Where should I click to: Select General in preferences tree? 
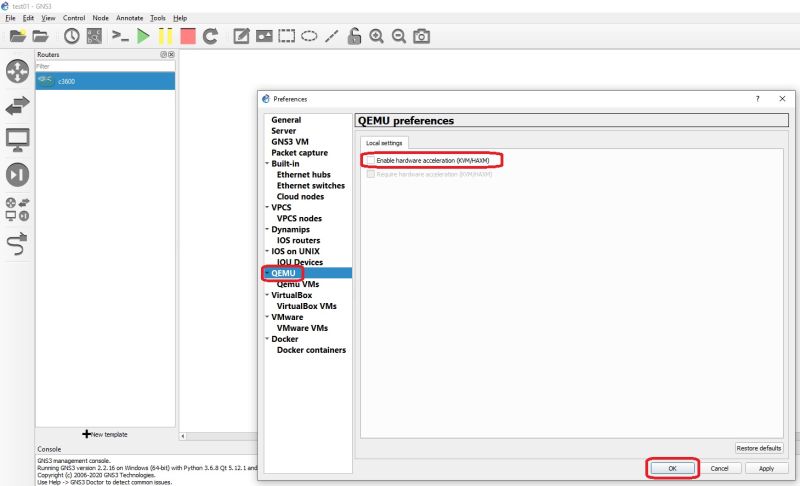(286, 120)
